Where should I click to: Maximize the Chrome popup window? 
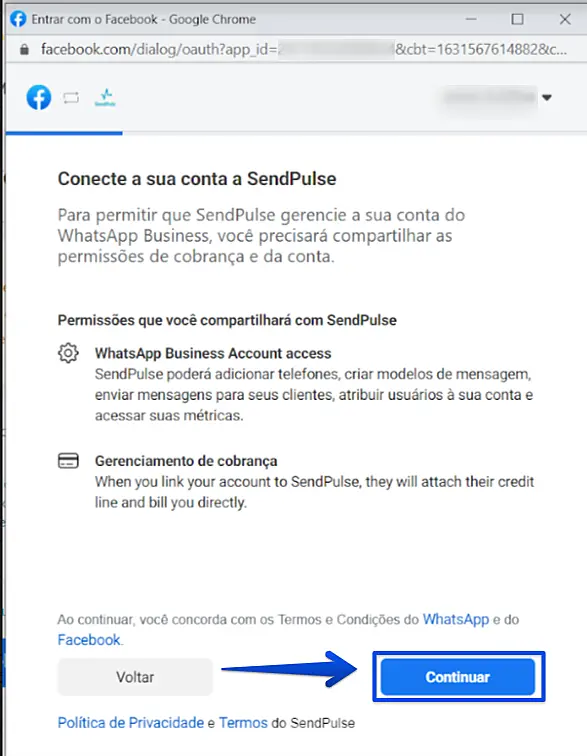(x=518, y=19)
